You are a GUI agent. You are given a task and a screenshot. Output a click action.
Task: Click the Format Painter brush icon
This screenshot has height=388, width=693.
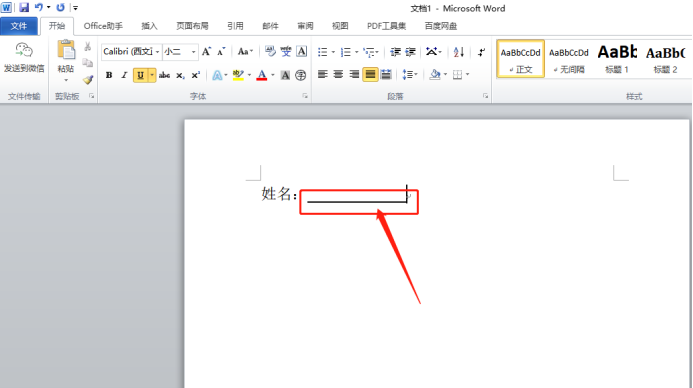point(88,80)
